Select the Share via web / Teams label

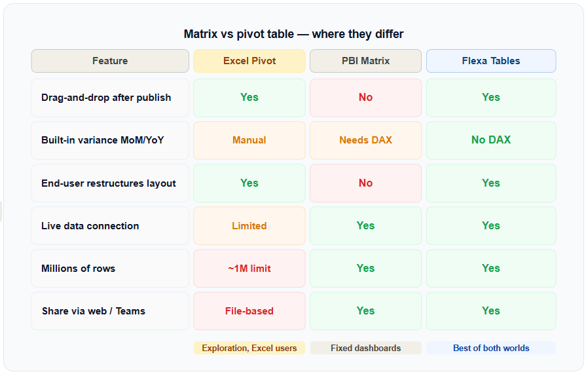(x=94, y=311)
